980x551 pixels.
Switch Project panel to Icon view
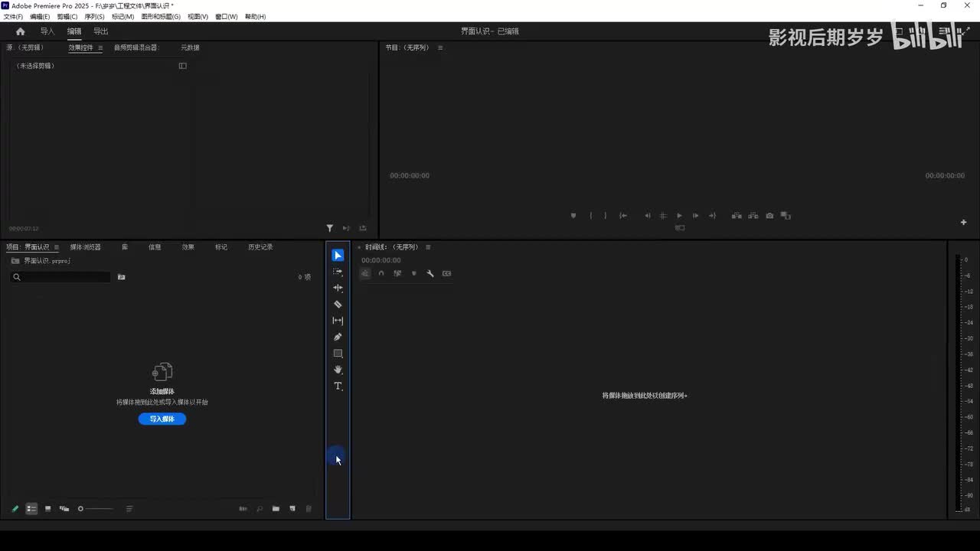click(x=47, y=509)
